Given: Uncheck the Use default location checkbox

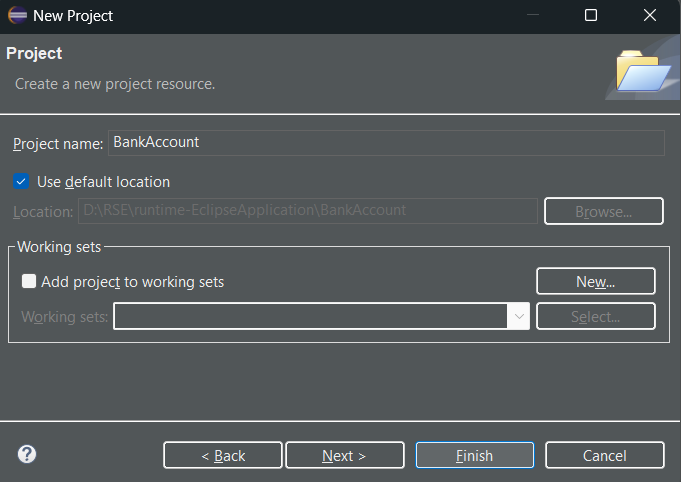Looking at the screenshot, I should coord(21,182).
